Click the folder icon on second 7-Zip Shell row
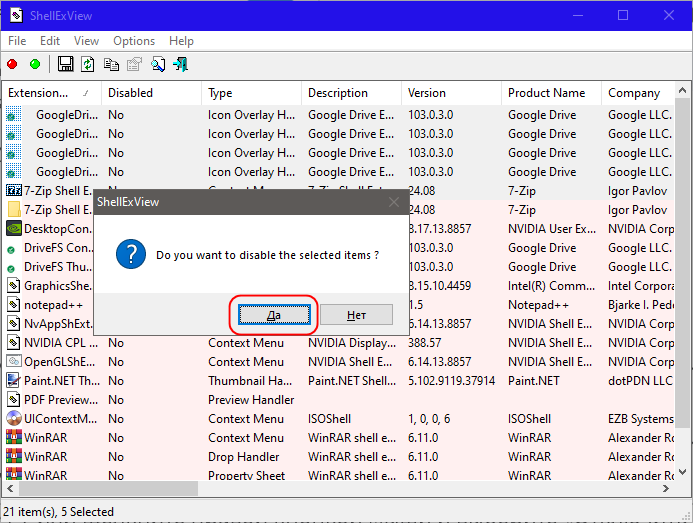693x523 pixels. (x=14, y=210)
